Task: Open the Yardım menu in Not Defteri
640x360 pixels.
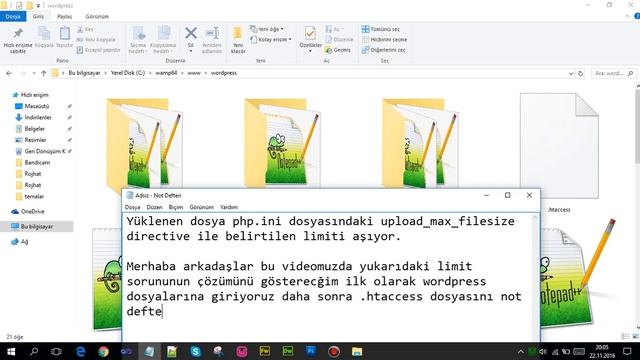Action: coord(229,207)
